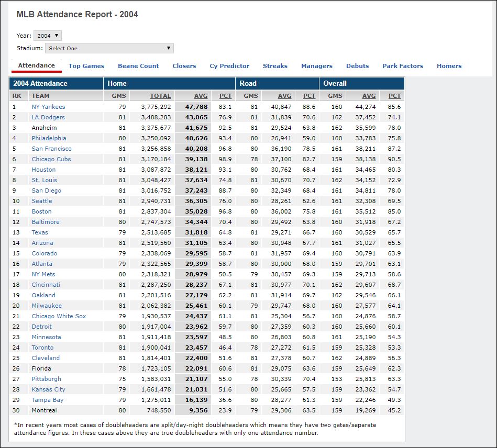This screenshot has height=448, width=497.
Task: Open the Park Factors tab
Action: (x=403, y=66)
